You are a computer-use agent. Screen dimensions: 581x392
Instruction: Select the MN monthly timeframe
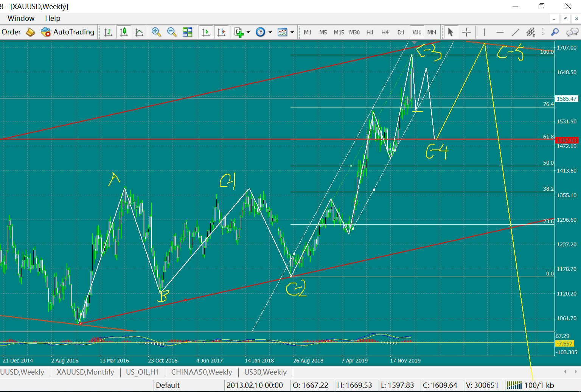coord(432,32)
